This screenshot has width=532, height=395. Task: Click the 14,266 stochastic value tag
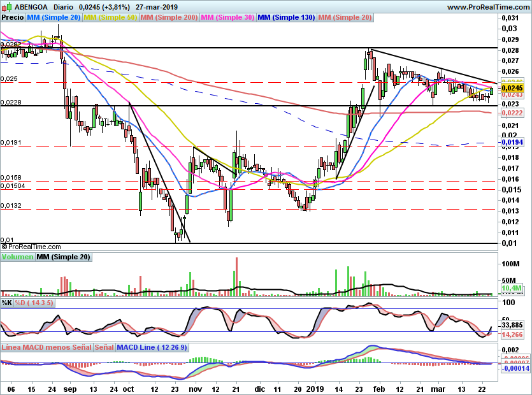point(512,334)
